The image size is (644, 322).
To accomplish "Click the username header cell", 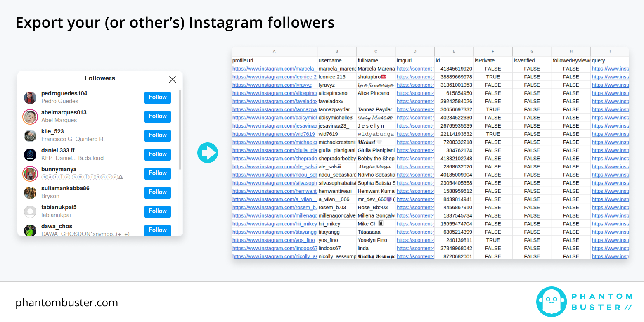I will pos(337,60).
